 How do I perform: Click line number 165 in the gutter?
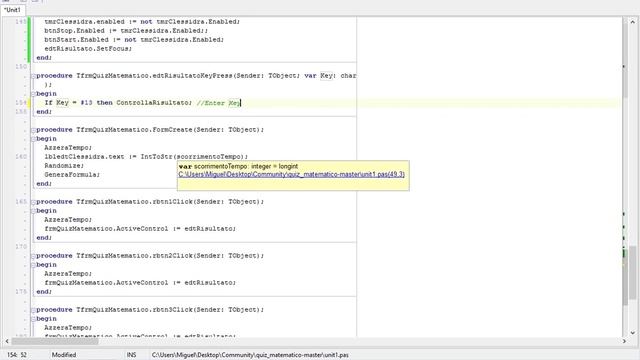click(x=21, y=202)
